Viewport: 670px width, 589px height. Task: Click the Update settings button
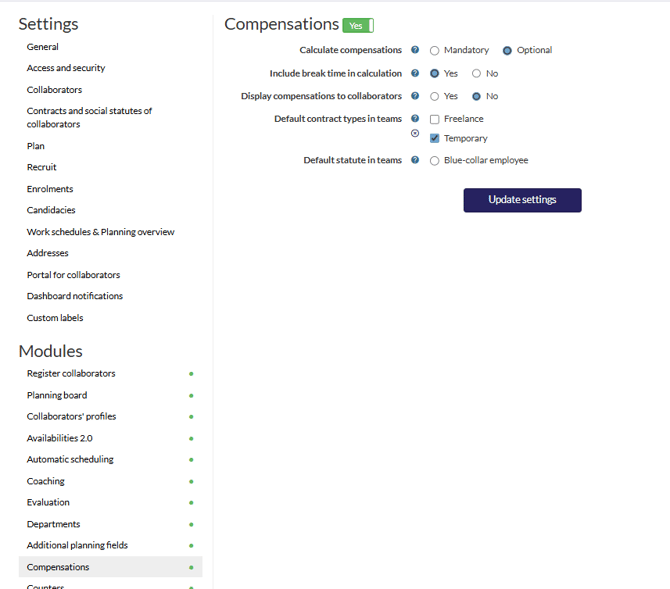pyautogui.click(x=522, y=200)
